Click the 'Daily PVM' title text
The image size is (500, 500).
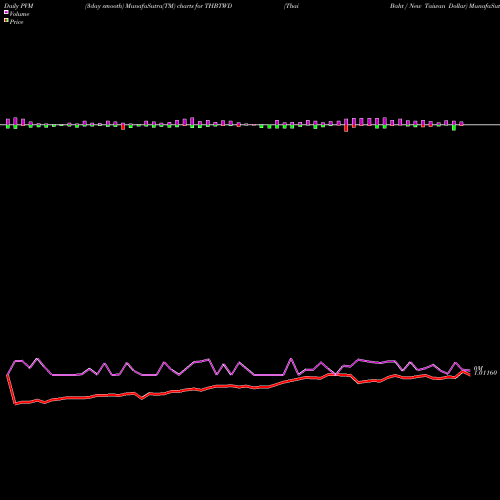[x=19, y=6]
